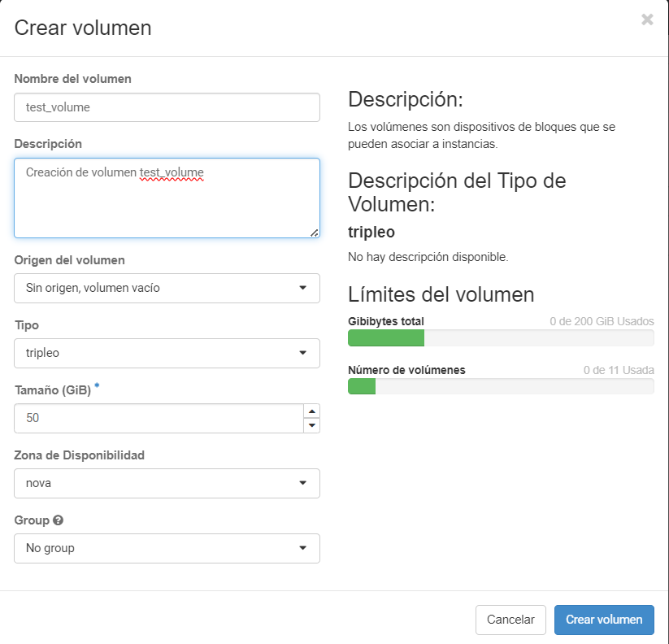
Task: Open the Tipo dropdown showing tripleo
Action: pyautogui.click(x=167, y=353)
